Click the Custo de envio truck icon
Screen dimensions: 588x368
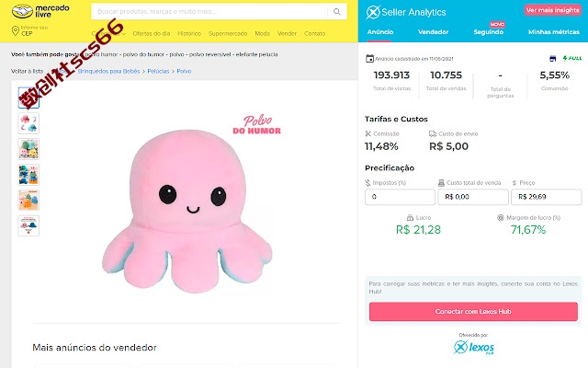pos(433,133)
